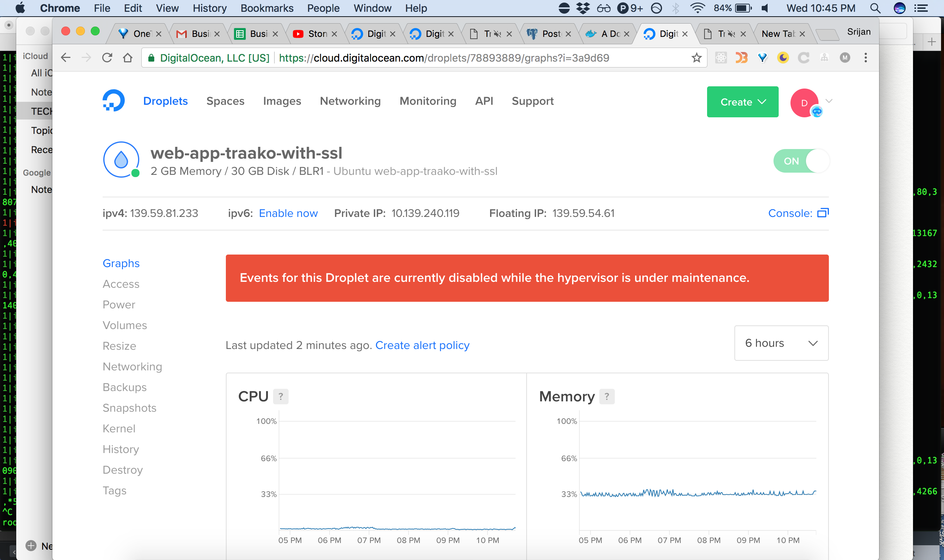Open the React Developer Tools extension

coord(721,58)
